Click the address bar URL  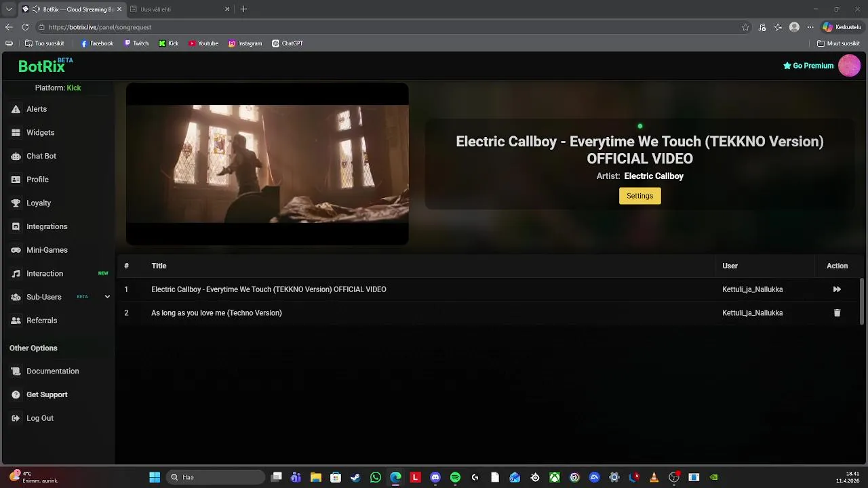100,27
